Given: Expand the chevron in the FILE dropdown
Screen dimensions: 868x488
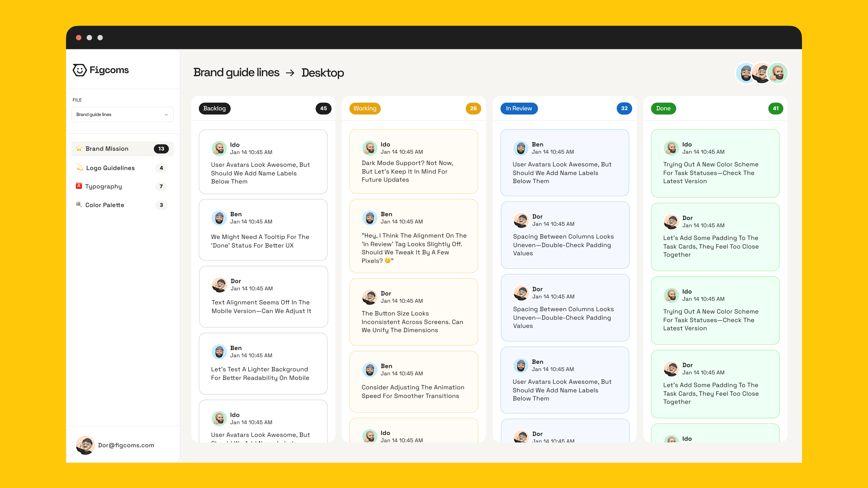Looking at the screenshot, I should (166, 115).
